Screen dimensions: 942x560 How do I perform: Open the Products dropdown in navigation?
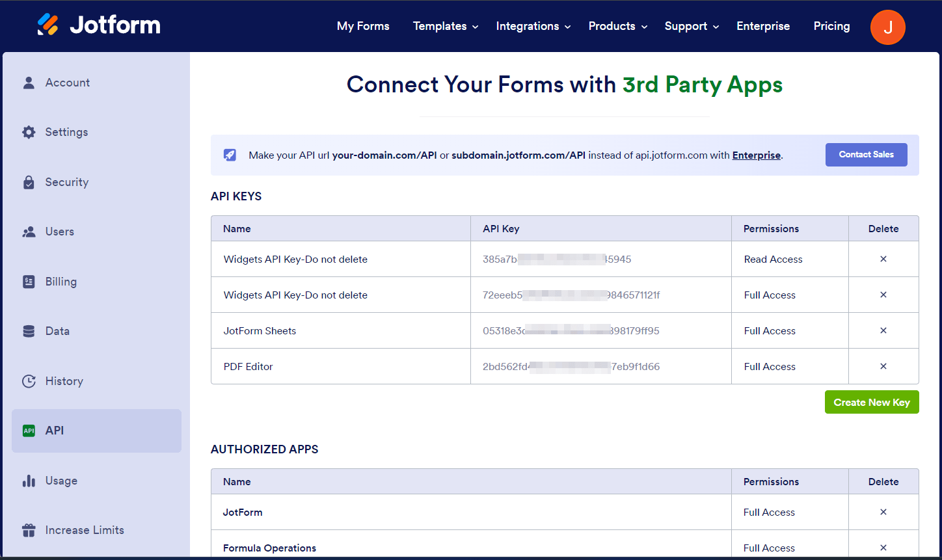click(x=617, y=26)
